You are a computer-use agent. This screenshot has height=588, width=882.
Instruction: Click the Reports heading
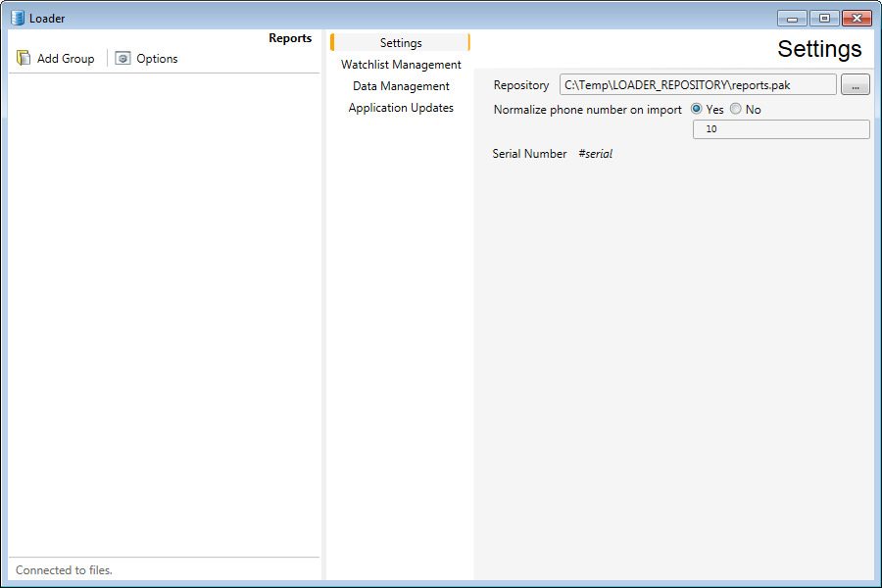[290, 38]
